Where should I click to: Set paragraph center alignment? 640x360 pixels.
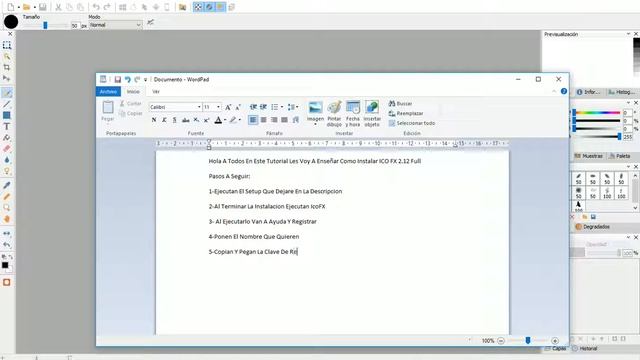[x=264, y=120]
